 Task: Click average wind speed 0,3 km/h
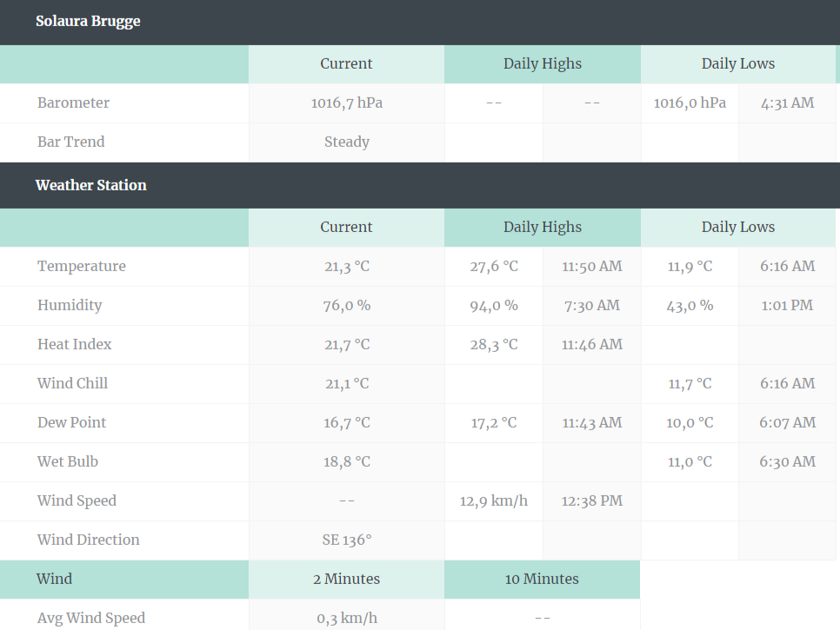click(x=347, y=618)
